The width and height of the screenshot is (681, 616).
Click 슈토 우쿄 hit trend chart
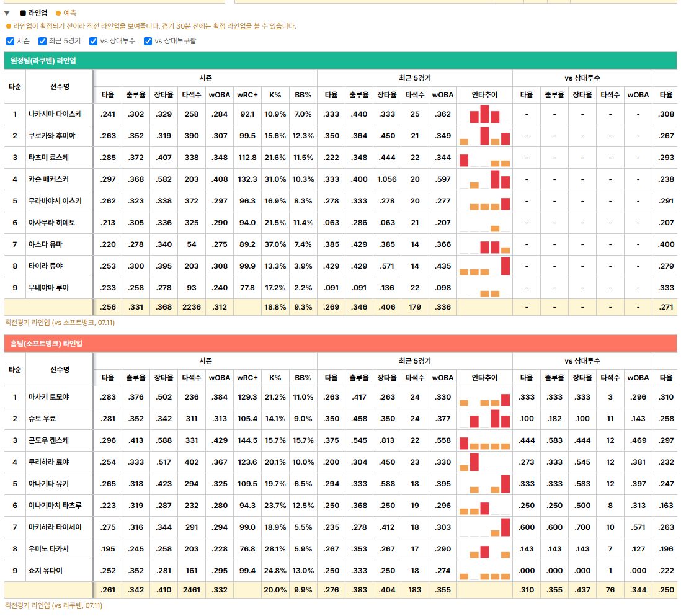(484, 419)
